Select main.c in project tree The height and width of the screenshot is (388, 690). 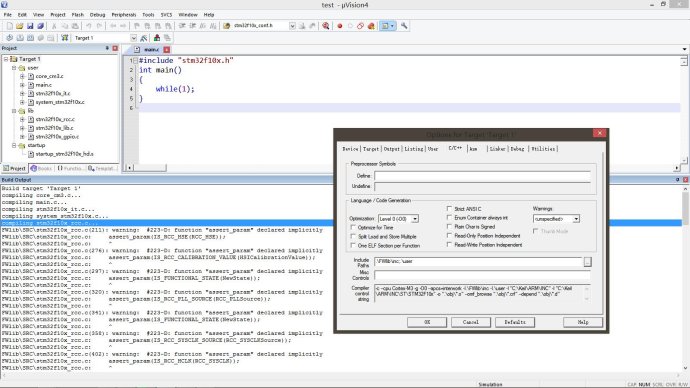click(x=43, y=85)
